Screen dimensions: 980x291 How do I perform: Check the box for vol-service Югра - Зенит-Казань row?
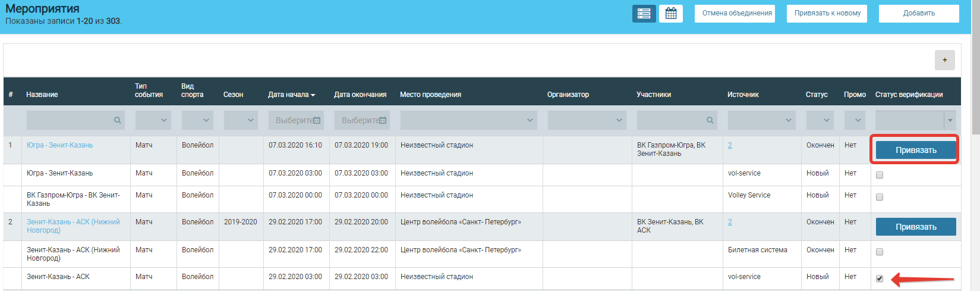point(880,175)
